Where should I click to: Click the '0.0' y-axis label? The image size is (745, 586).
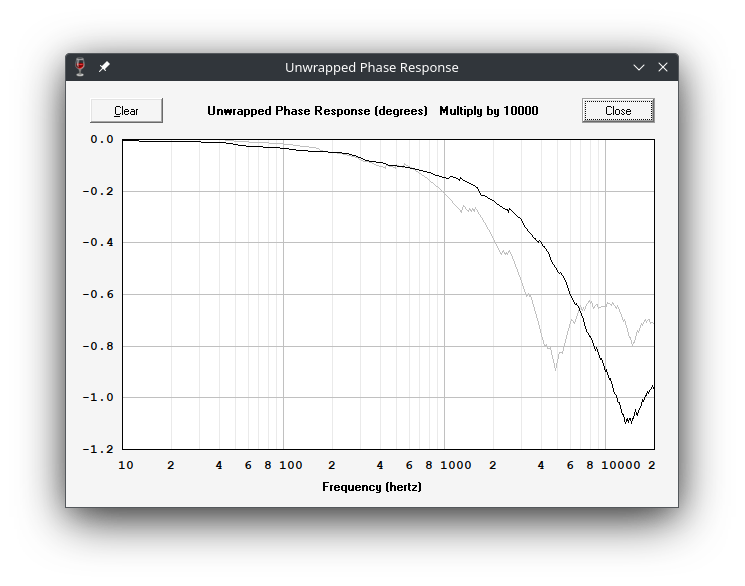pos(102,139)
